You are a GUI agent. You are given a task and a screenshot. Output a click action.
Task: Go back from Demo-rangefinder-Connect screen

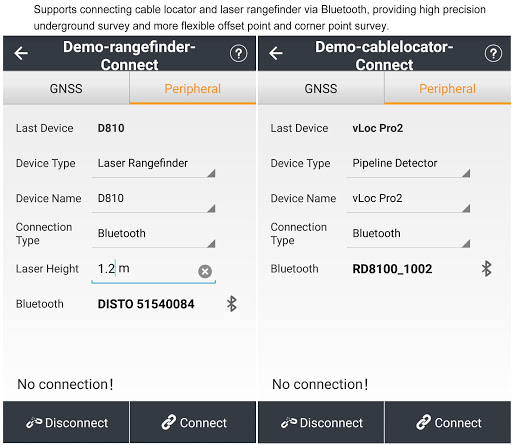click(21, 53)
